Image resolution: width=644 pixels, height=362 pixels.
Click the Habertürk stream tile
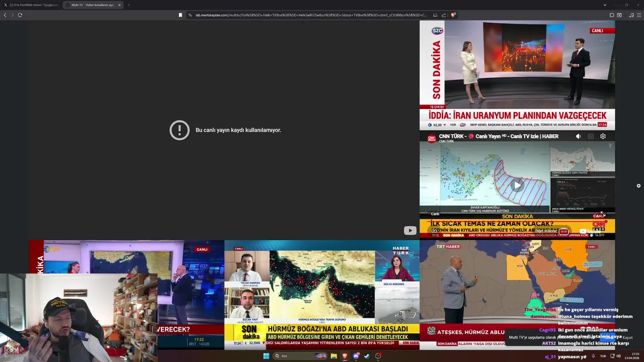point(322,295)
